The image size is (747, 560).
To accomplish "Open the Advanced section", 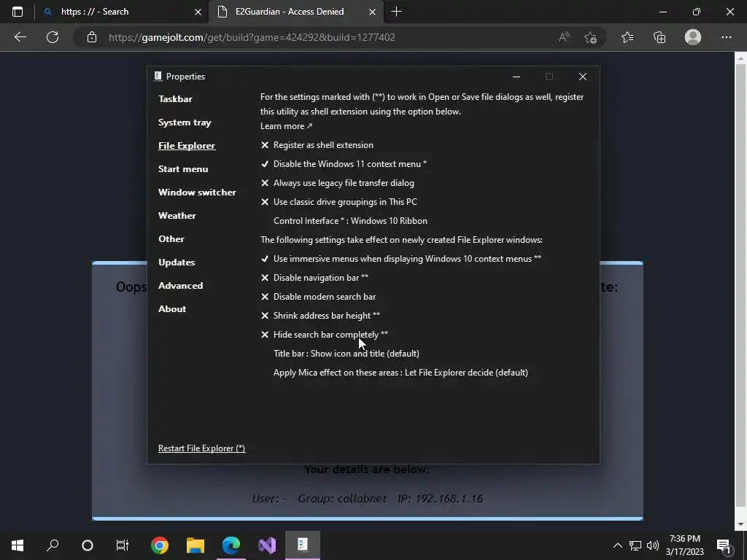I will (x=181, y=286).
